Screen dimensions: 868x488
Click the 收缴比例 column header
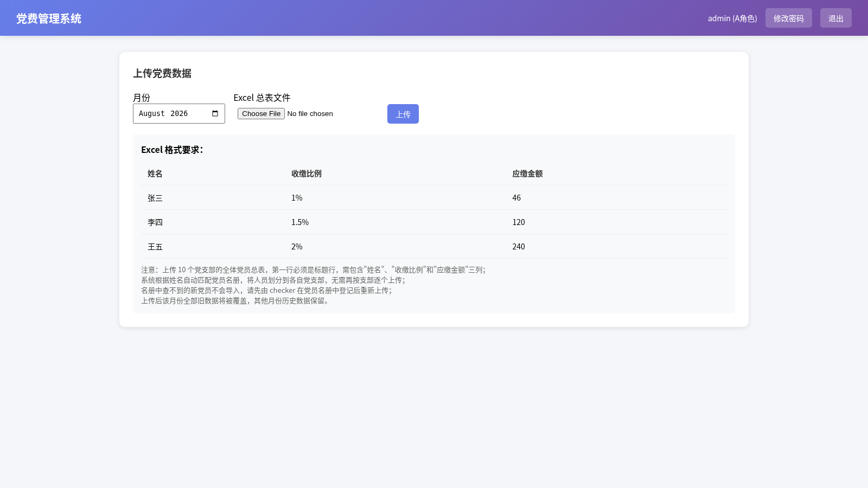coord(307,174)
